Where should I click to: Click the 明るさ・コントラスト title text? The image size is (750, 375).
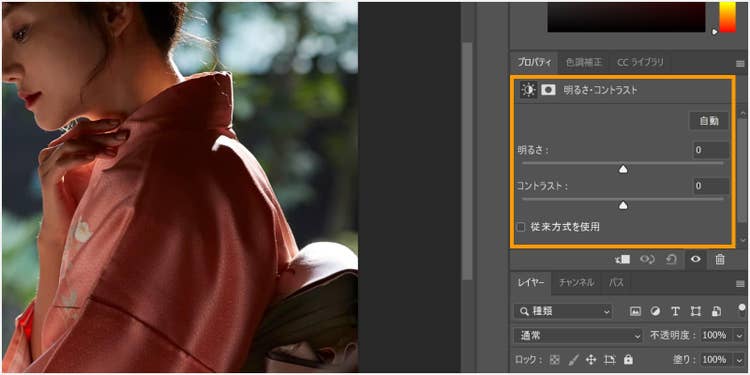coord(600,90)
